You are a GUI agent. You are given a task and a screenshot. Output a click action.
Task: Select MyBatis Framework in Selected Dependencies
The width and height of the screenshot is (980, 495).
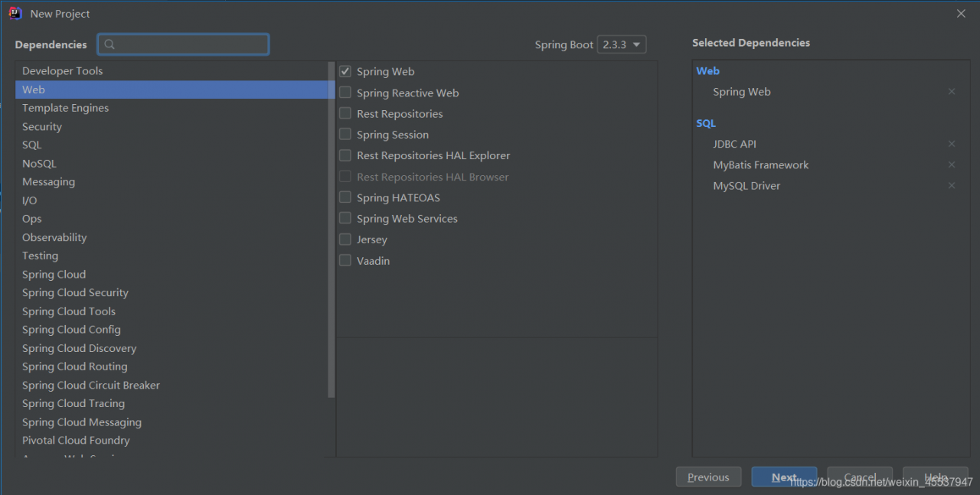760,164
